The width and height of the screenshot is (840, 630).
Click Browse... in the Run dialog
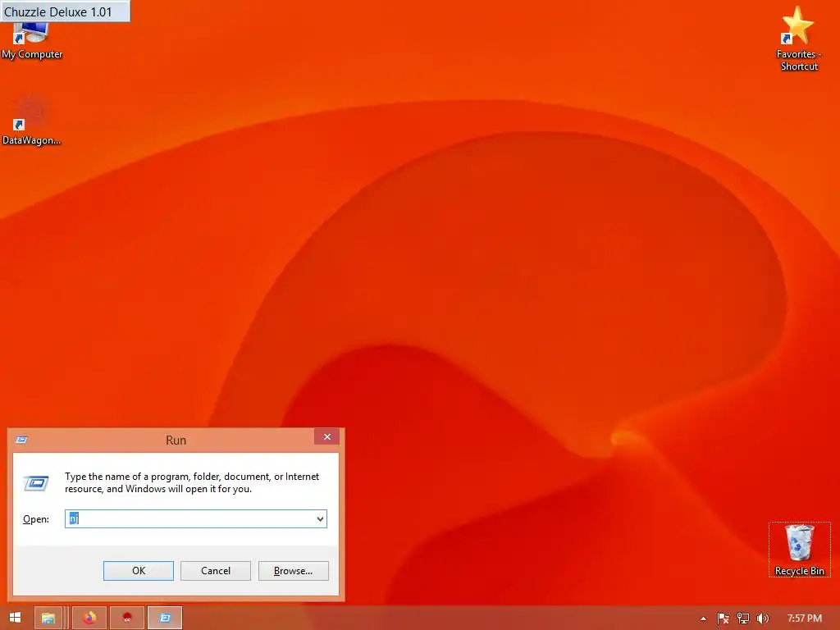(x=293, y=571)
